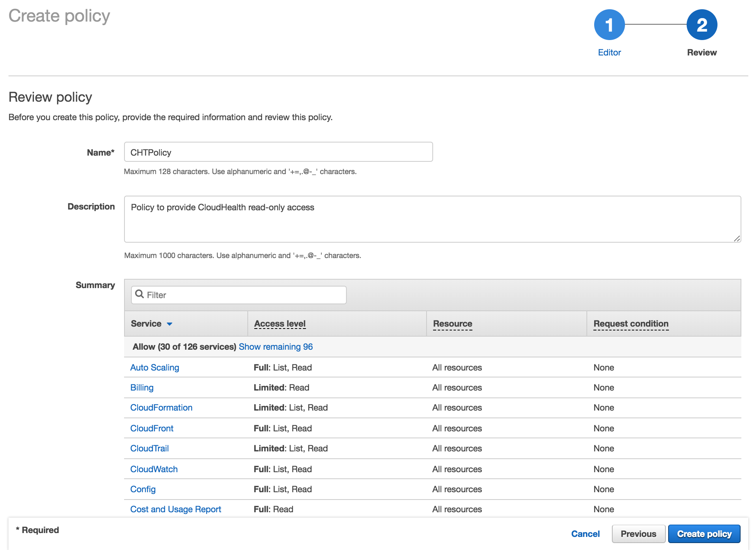Image resolution: width=756 pixels, height=550 pixels.
Task: Click the Request condition column header
Action: (x=631, y=324)
